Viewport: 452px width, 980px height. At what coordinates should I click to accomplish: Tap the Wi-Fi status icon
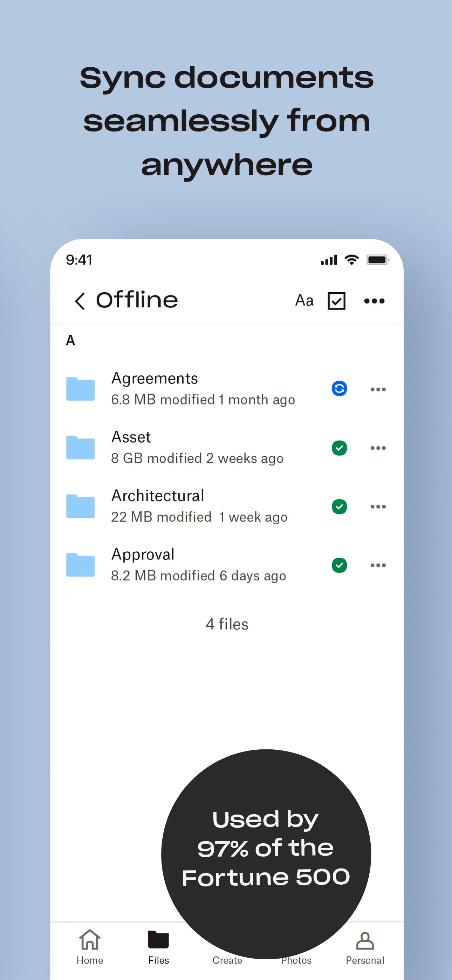click(x=351, y=259)
